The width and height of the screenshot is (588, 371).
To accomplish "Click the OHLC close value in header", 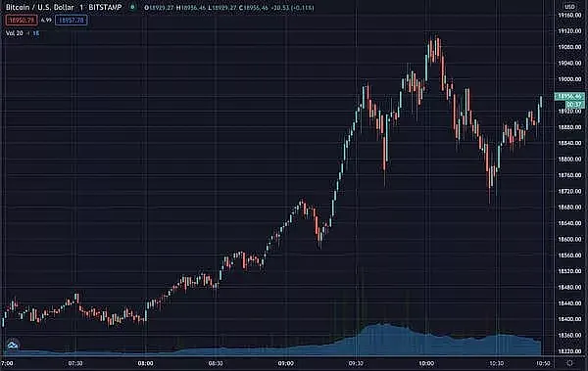I will (254, 7).
